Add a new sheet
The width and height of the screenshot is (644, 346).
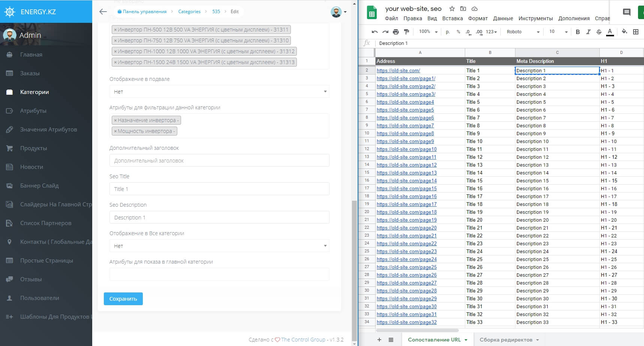click(379, 340)
